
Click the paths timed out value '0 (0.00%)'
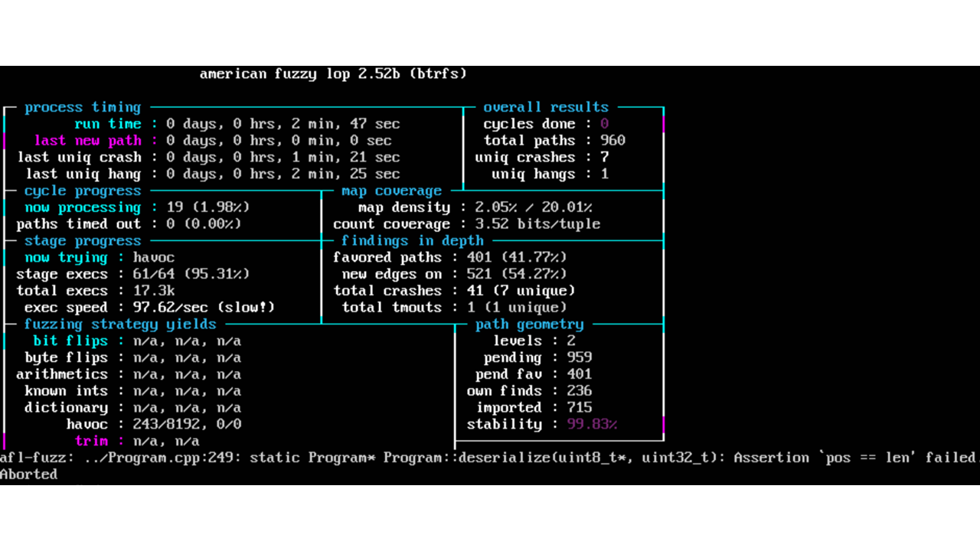point(204,224)
